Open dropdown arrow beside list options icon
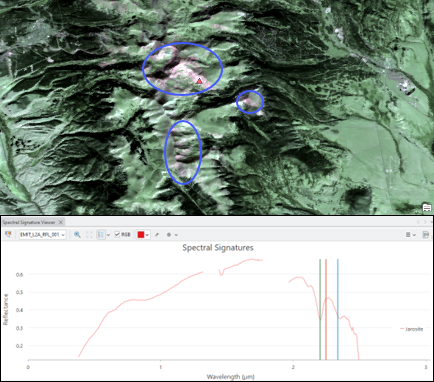Image resolution: width=434 pixels, height=382 pixels. click(414, 235)
